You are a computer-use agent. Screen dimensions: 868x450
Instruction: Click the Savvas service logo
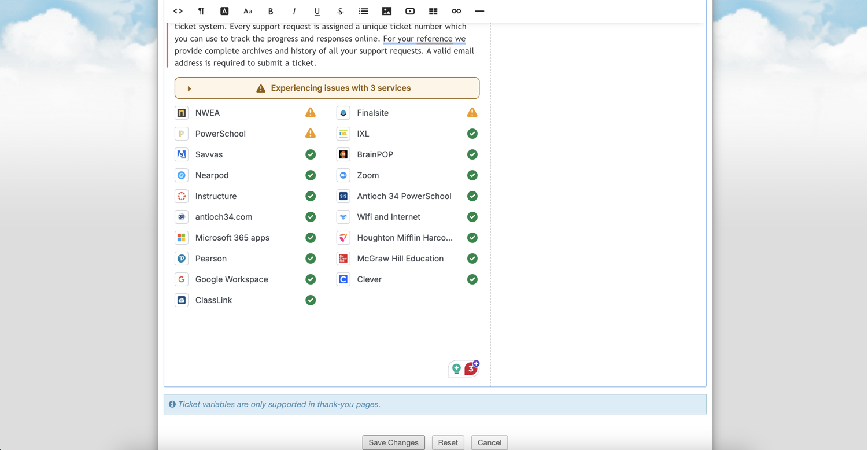(182, 154)
